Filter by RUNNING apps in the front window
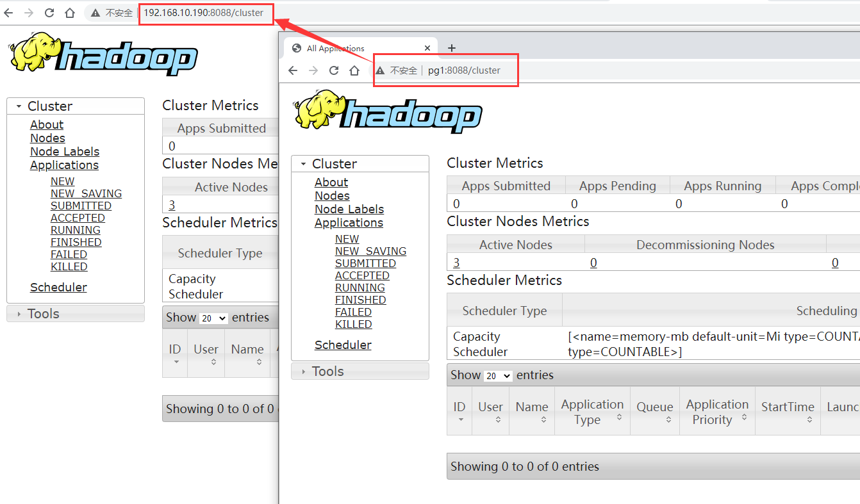Screen dimensions: 860x504 tap(360, 288)
